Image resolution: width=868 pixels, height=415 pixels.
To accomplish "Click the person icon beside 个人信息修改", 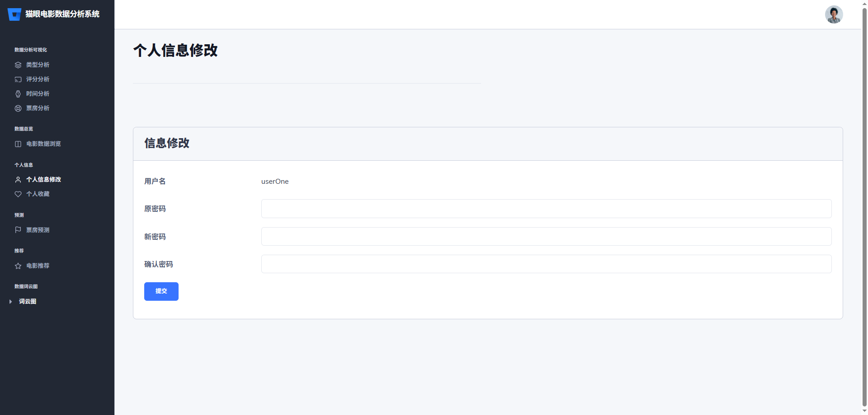I will (x=18, y=180).
